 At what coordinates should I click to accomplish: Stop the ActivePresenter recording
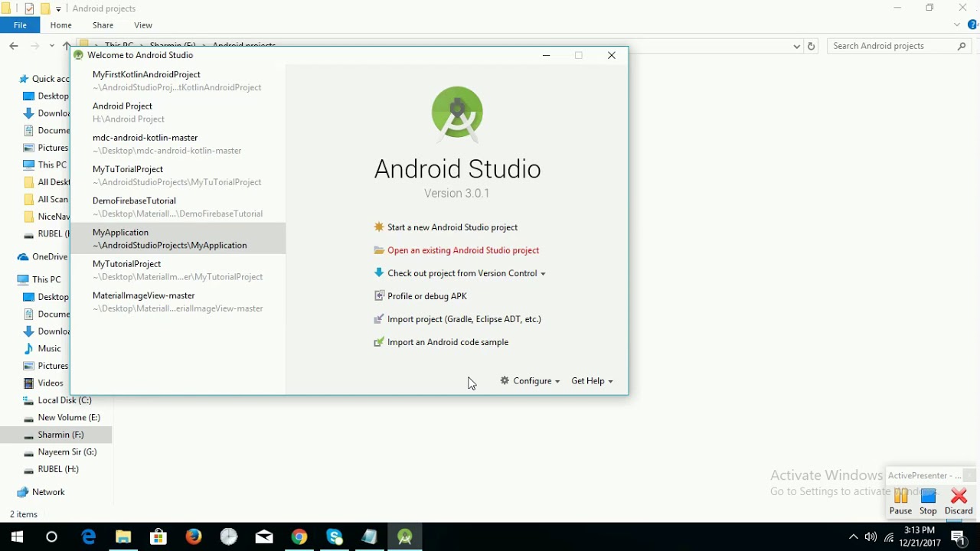929,502
